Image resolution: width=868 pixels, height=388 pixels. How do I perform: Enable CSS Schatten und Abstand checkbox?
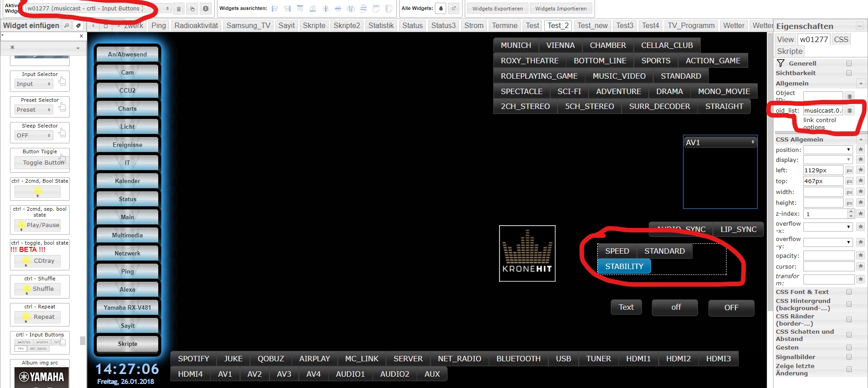pyautogui.click(x=849, y=335)
